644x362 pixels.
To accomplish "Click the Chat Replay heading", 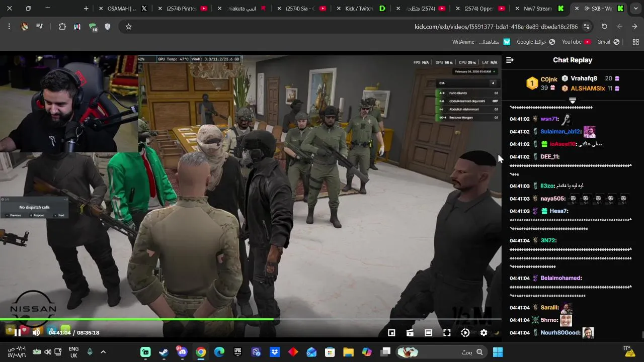I will point(573,60).
